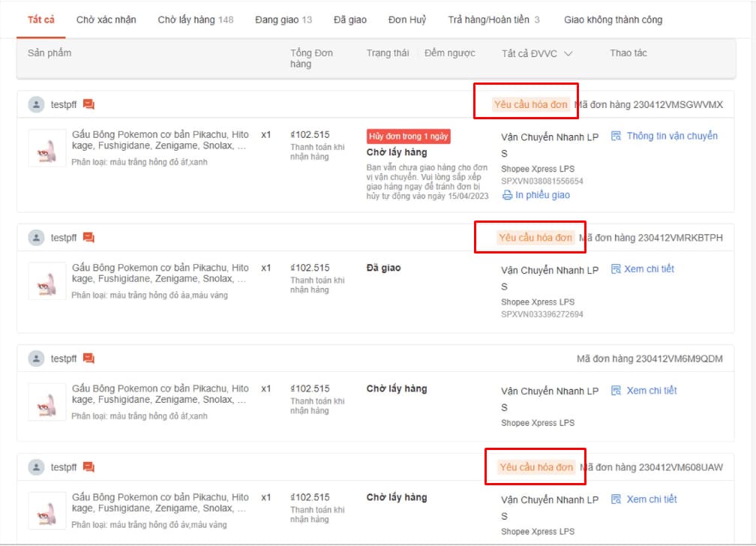This screenshot has height=546, width=756.
Task: Click buyer avatar on first order
Action: (36, 105)
